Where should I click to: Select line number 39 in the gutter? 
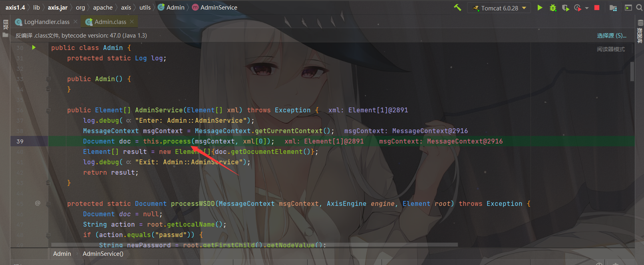20,141
